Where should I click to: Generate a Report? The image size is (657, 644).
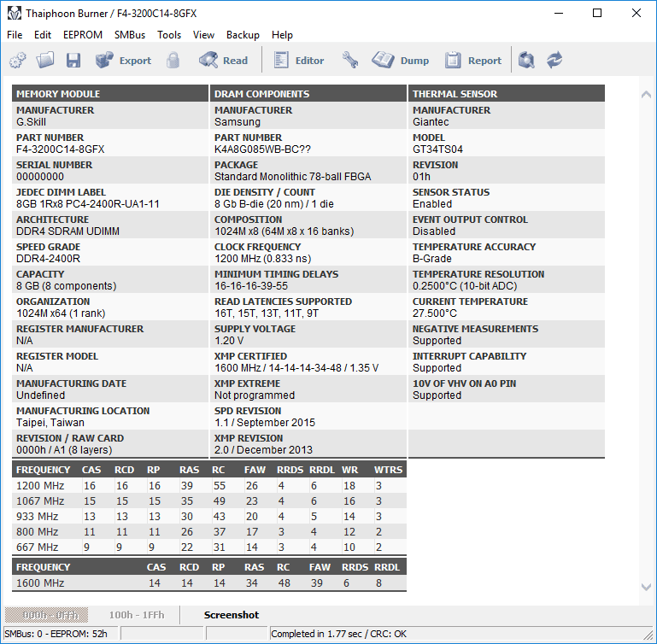click(x=473, y=61)
